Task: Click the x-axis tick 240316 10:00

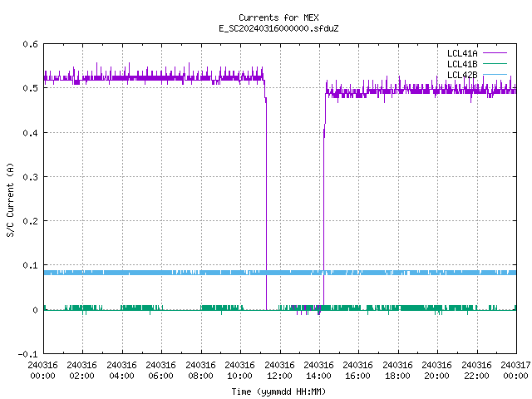Action: [x=239, y=370]
